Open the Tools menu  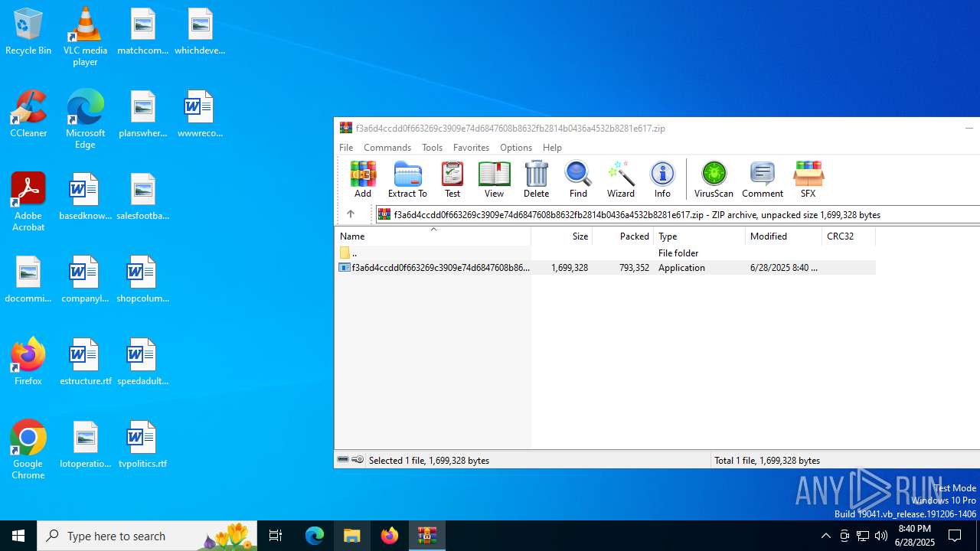[x=432, y=147]
